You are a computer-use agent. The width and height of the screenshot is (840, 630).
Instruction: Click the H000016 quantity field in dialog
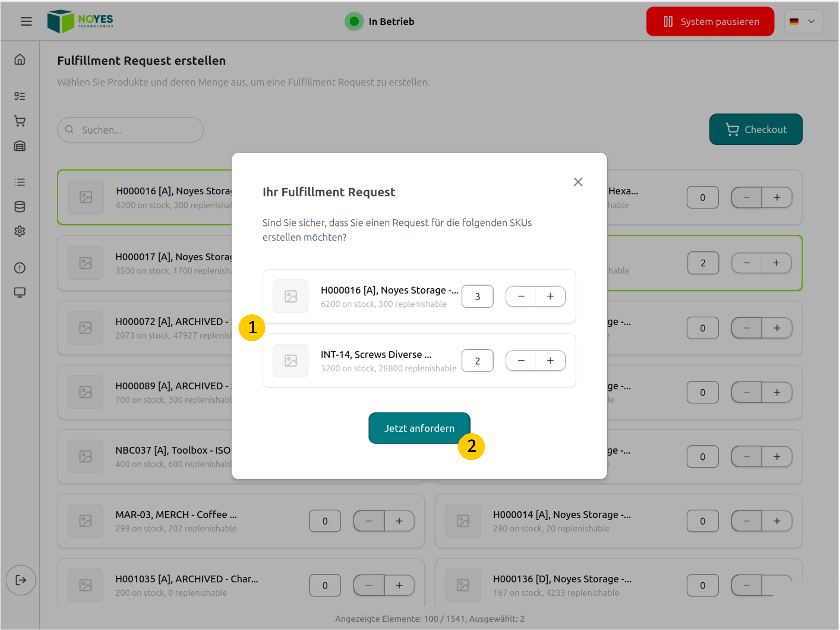click(x=477, y=296)
